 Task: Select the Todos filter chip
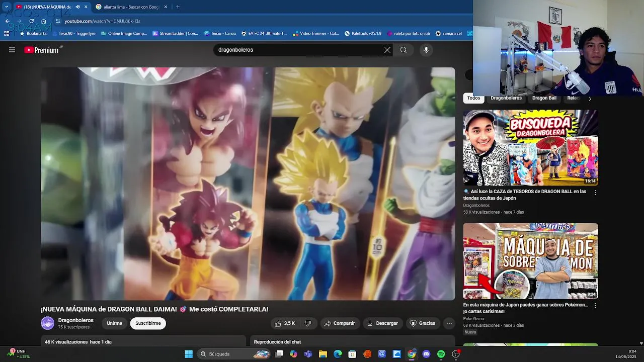click(473, 99)
